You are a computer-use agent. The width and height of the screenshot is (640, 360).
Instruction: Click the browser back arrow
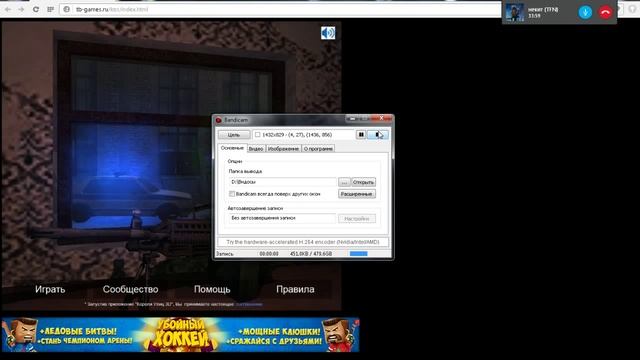(8, 9)
